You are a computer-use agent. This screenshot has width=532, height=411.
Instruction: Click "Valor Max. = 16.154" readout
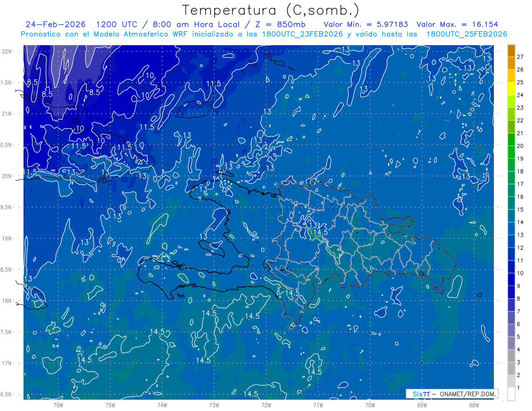pos(458,24)
